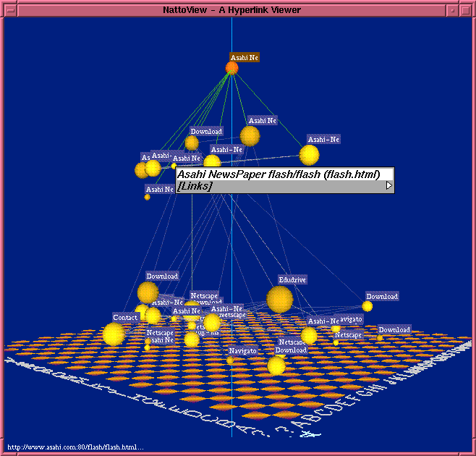
Task: Select the tiny sphere at the far-right 'Download' label
Action: point(380,338)
